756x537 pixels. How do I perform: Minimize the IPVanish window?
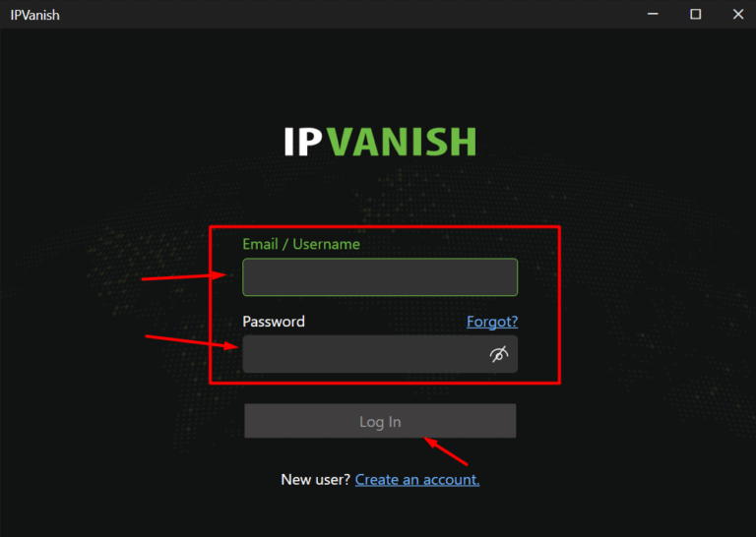(x=653, y=14)
